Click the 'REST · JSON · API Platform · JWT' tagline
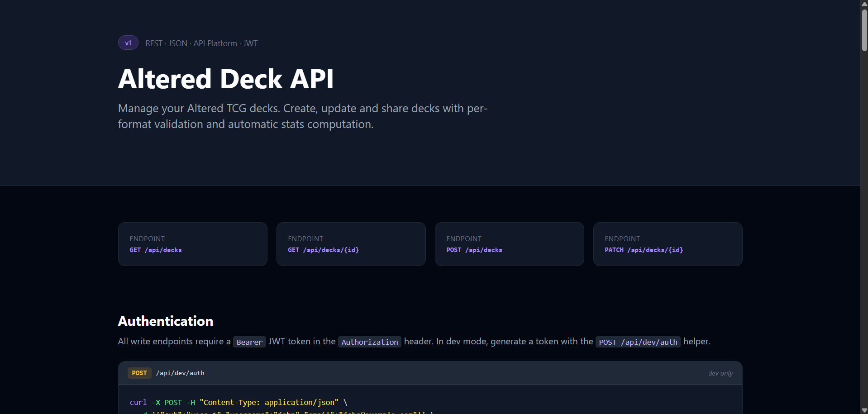Image resolution: width=868 pixels, height=414 pixels. (201, 43)
